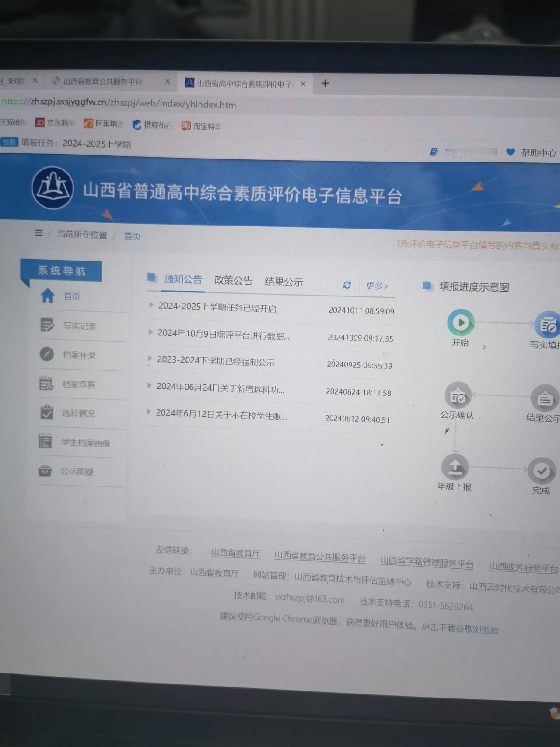The width and height of the screenshot is (560, 747).
Task: Open the 山西省教育公共服务平台 footer link
Action: point(320,557)
